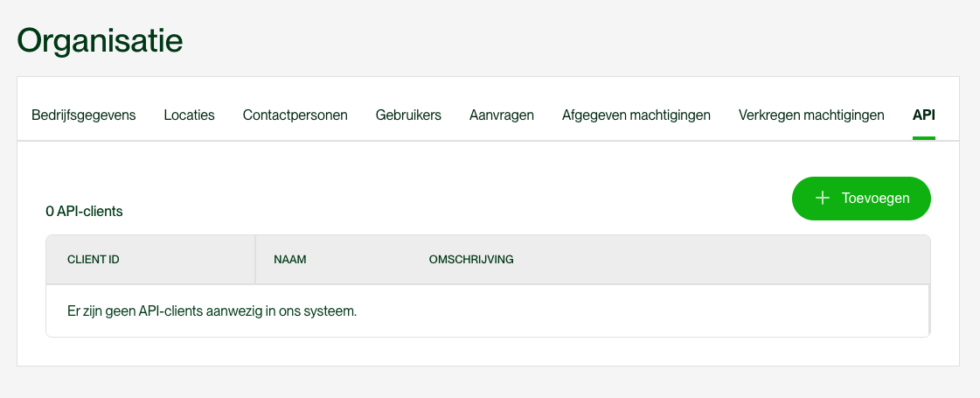Click the divider between CLIENT ID and NAAM

point(255,260)
